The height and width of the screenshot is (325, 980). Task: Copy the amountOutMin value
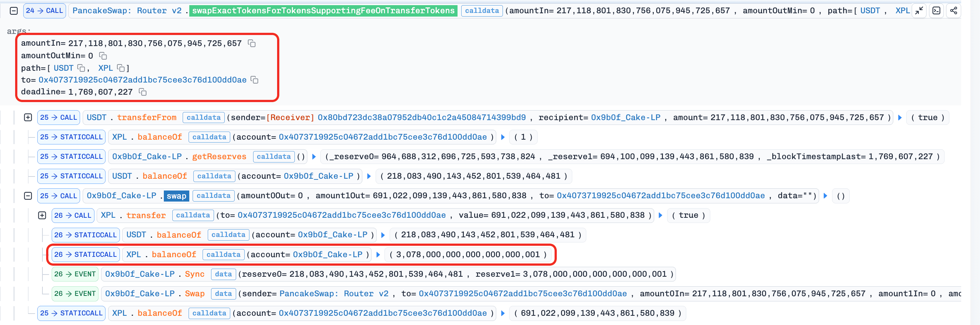pyautogui.click(x=103, y=56)
